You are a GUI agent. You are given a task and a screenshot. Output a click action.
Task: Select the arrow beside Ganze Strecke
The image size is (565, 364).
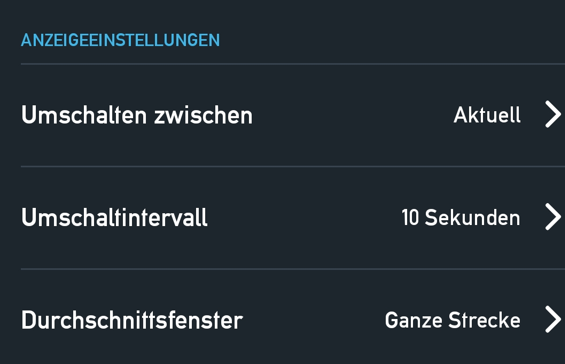[x=553, y=319]
